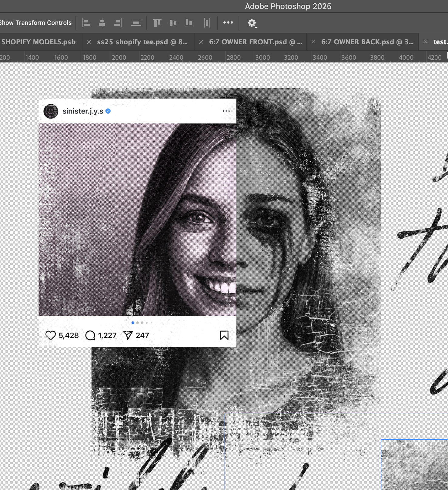
Task: Click Distribute Vertically icon
Action: click(136, 23)
